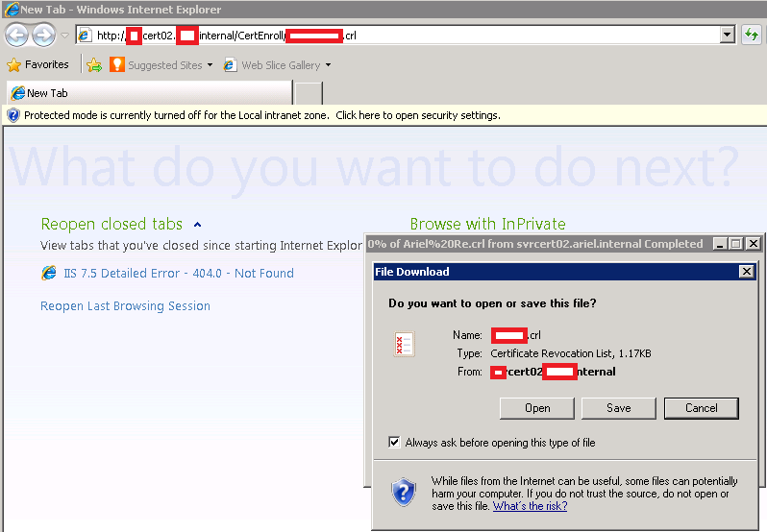Click the browser Back arrow button
This screenshot has height=532, width=767.
[x=16, y=36]
